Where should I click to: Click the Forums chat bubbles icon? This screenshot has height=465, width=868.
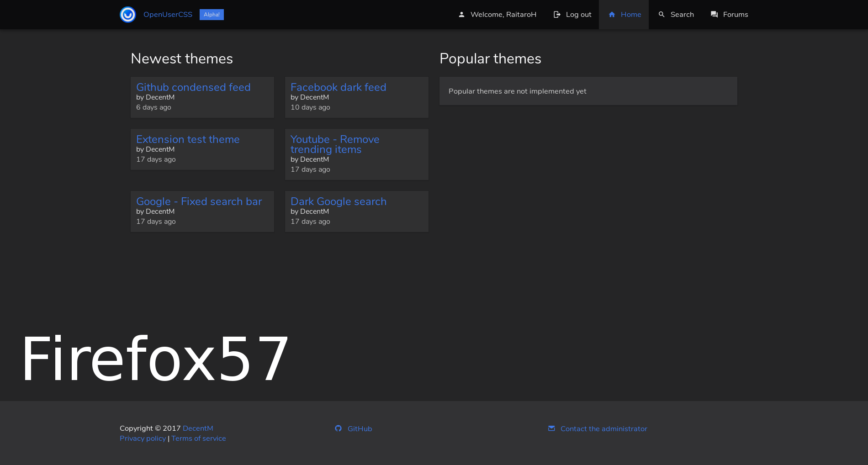pyautogui.click(x=714, y=15)
